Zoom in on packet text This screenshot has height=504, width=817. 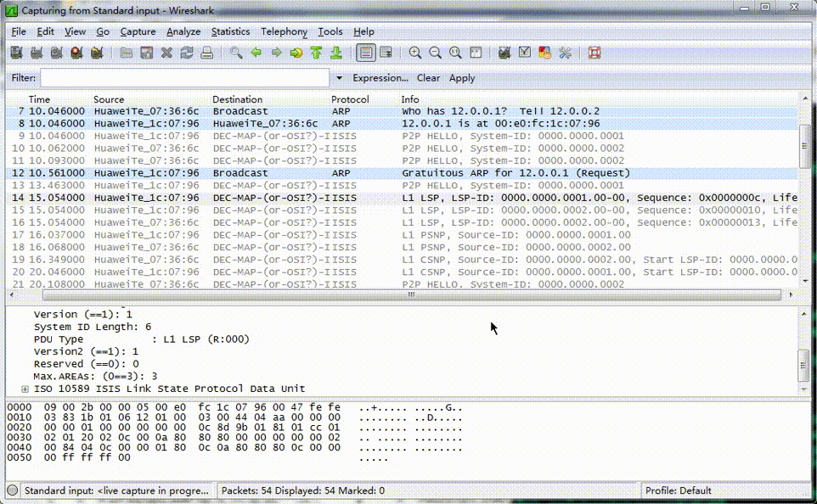415,53
